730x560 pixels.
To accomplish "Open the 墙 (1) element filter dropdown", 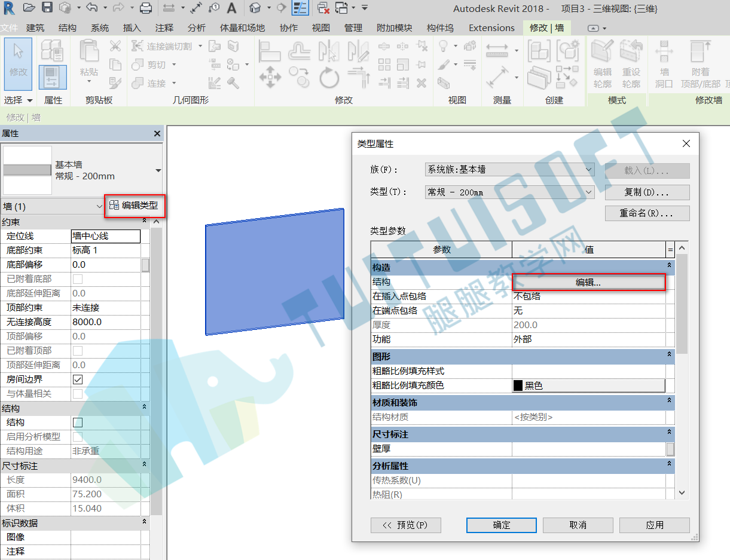I will (x=53, y=206).
